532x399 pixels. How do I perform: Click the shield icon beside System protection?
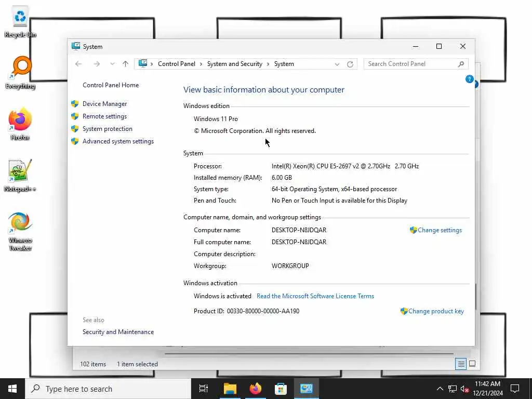click(75, 129)
